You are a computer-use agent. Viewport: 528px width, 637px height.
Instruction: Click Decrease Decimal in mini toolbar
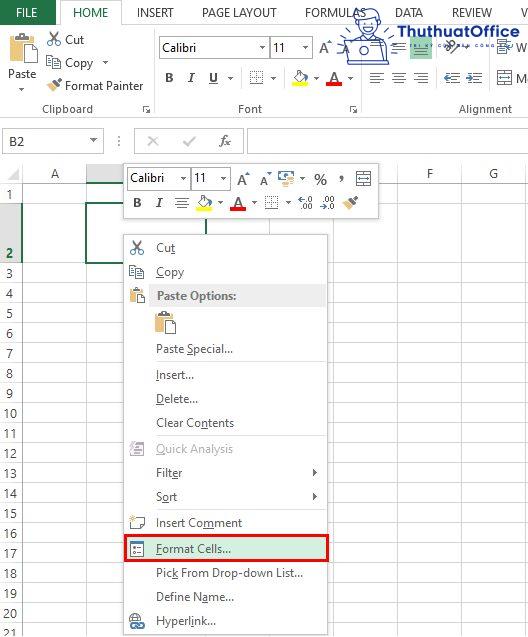[x=327, y=202]
